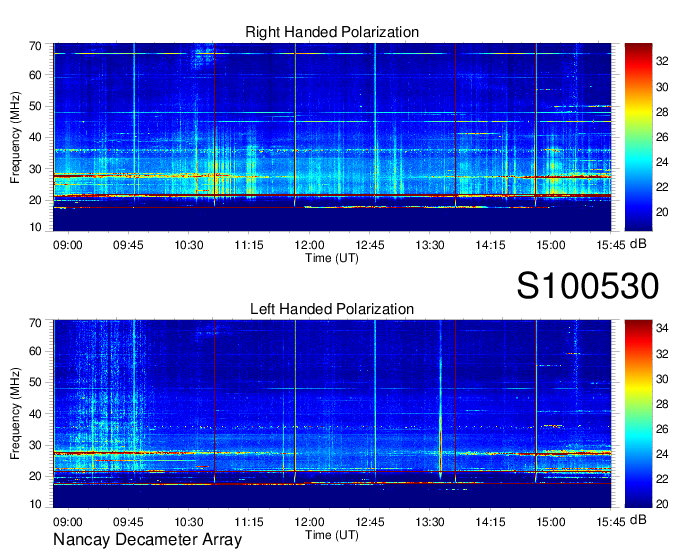
Task: Click the 20 MHz tick of Right Handed plot
Action: tap(35, 200)
